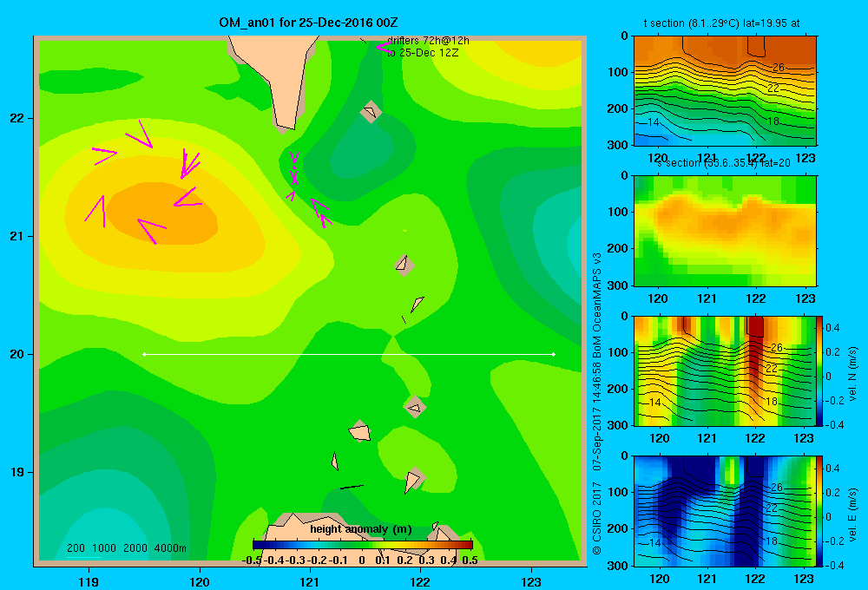Click the white section line at latitude 20
The height and width of the screenshot is (590, 868).
pos(349,354)
